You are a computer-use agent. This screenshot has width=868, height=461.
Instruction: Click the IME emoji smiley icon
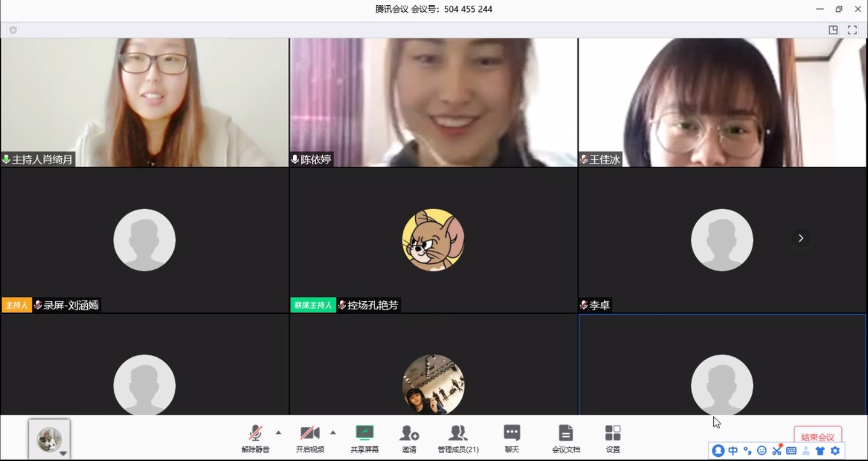click(762, 451)
